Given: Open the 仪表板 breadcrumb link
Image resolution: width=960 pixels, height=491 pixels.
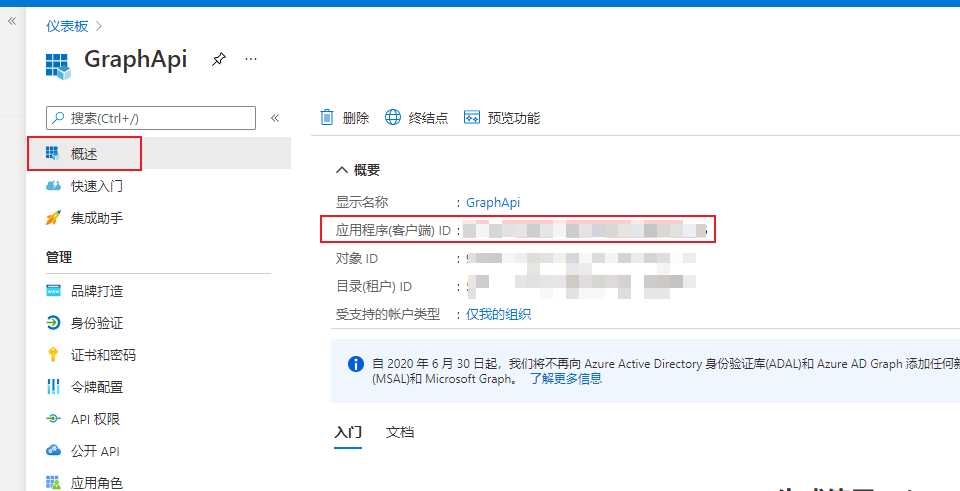Looking at the screenshot, I should point(67,26).
